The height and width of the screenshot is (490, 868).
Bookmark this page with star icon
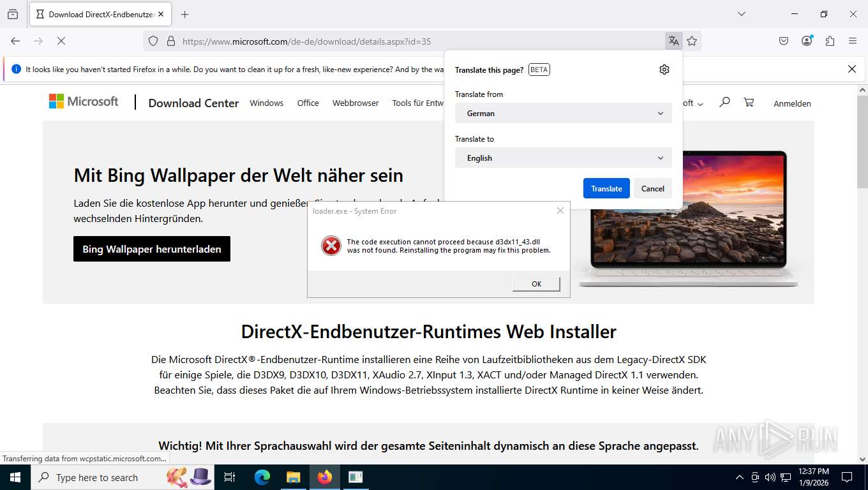pyautogui.click(x=692, y=41)
